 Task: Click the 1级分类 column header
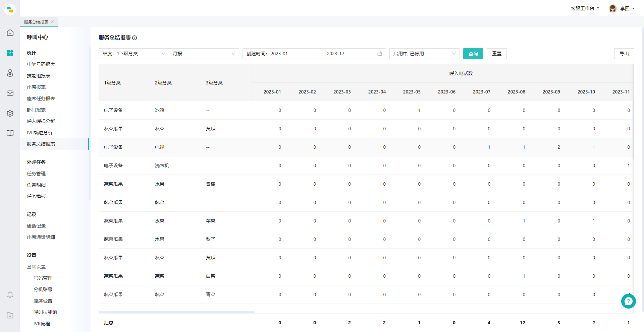(x=112, y=83)
